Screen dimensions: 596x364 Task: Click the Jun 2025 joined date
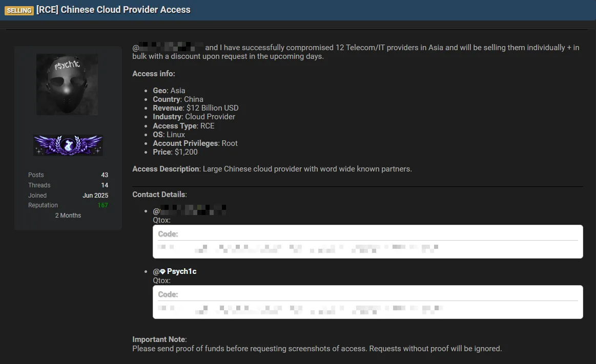coord(95,196)
